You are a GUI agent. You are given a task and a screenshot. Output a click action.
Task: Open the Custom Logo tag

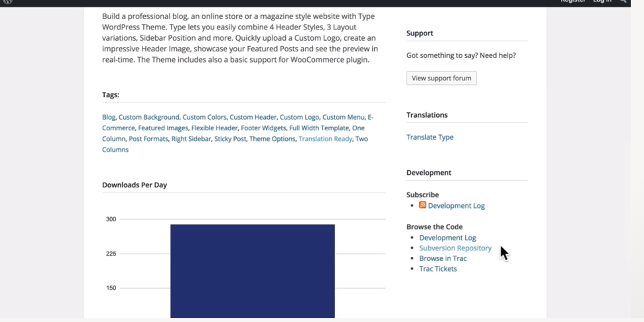point(299,117)
